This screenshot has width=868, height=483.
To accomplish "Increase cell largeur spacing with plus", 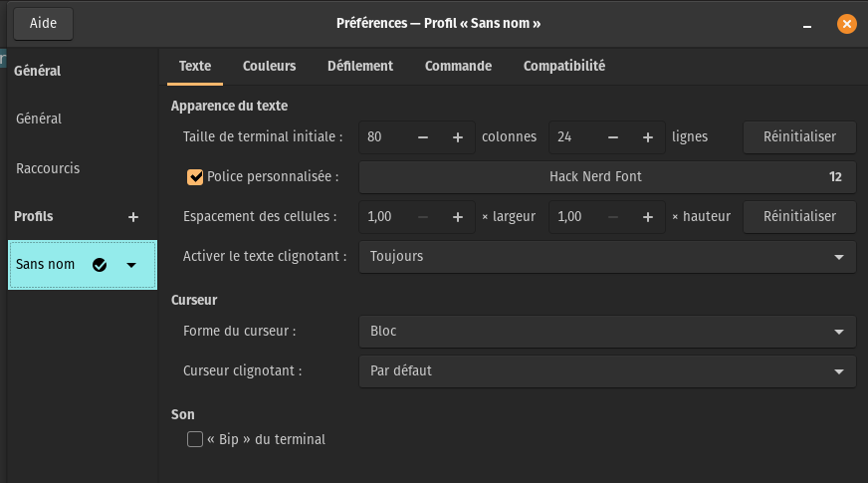I will click(457, 217).
